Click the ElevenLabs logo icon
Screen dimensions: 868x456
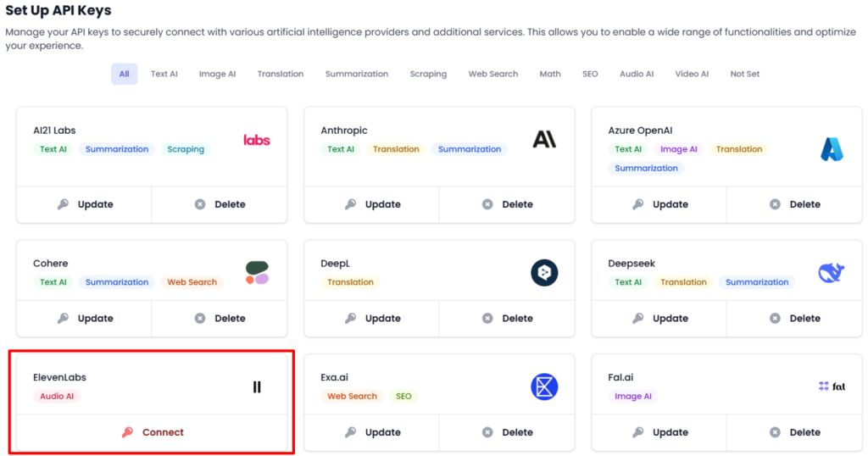pos(257,387)
